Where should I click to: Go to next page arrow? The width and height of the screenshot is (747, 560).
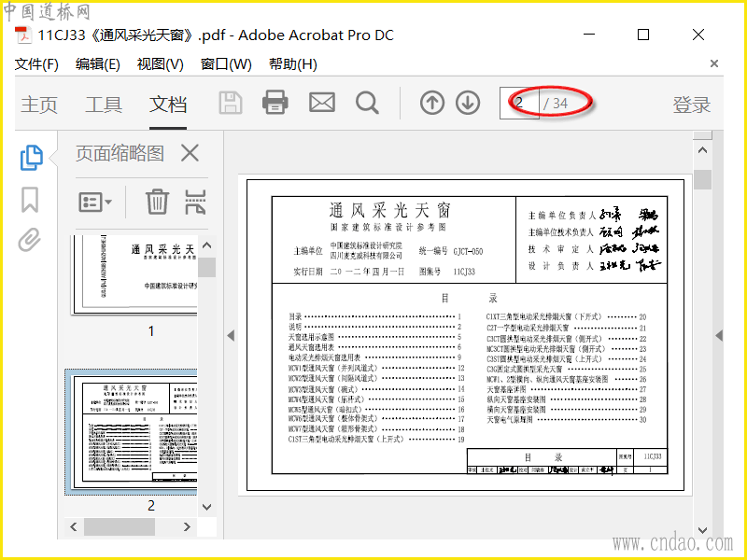(x=468, y=103)
